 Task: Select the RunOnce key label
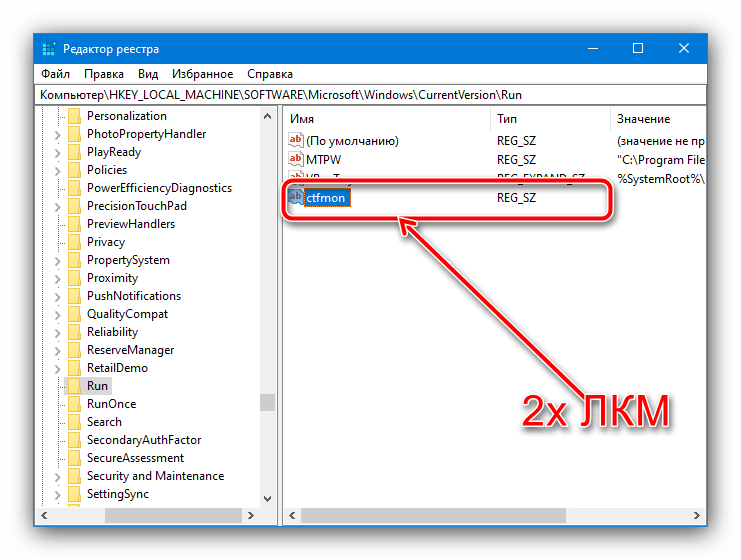(x=112, y=404)
